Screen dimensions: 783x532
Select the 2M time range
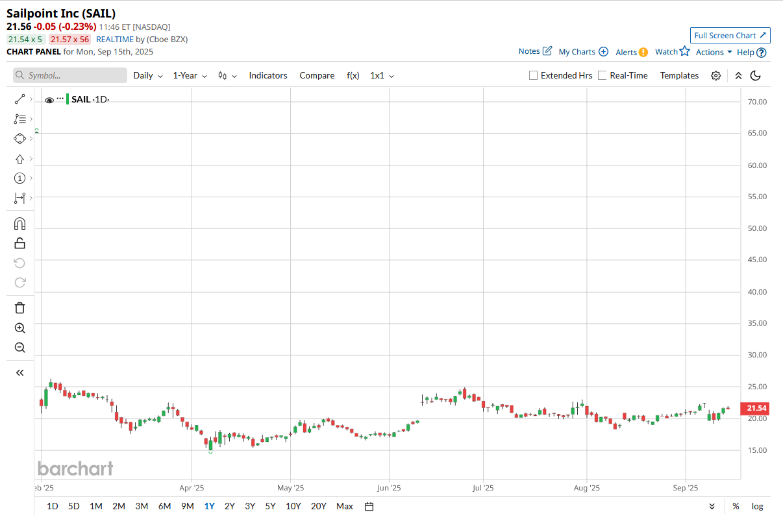pyautogui.click(x=119, y=506)
